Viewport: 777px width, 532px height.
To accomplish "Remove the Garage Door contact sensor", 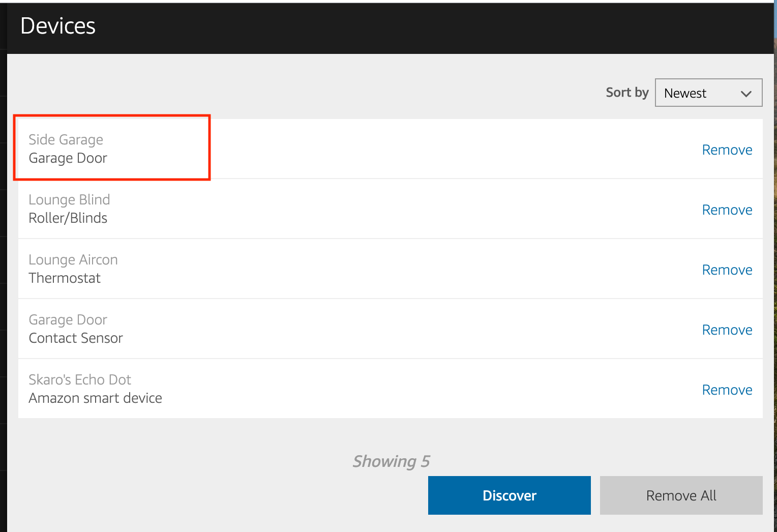I will [727, 330].
